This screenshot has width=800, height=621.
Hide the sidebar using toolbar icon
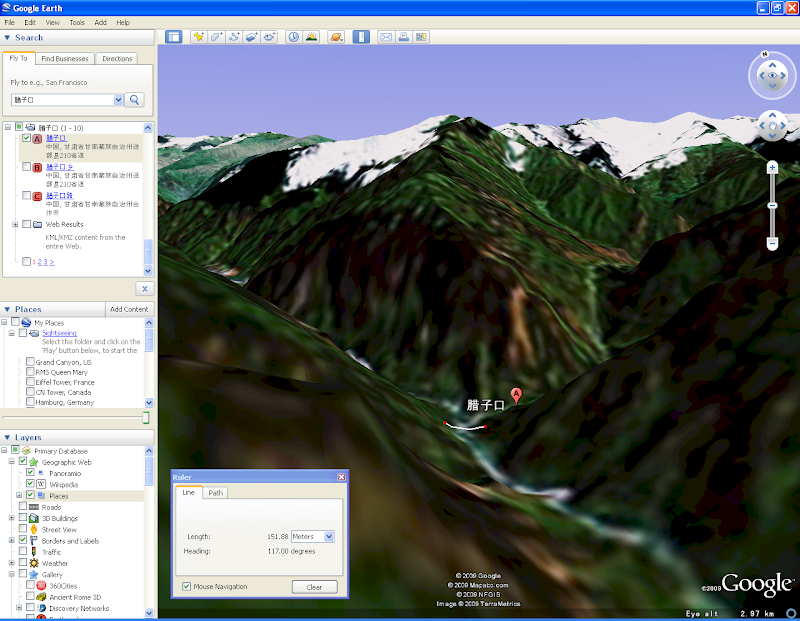tap(174, 37)
